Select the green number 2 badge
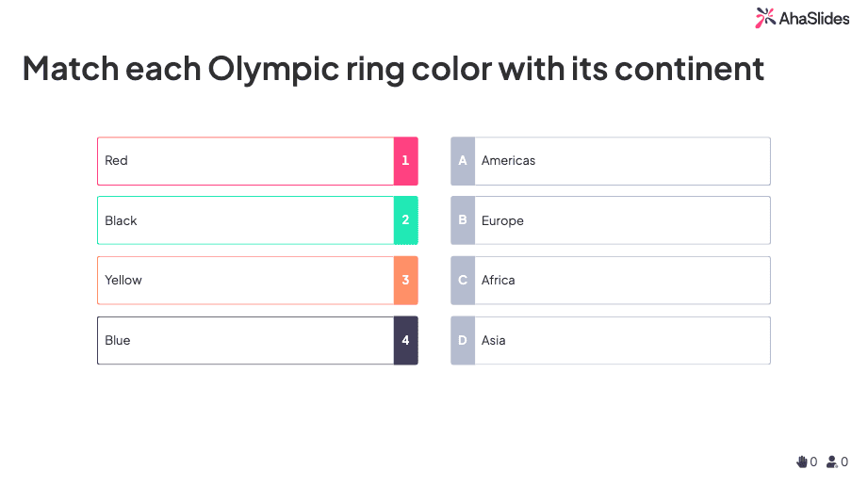This screenshot has height=486, width=868. [405, 220]
